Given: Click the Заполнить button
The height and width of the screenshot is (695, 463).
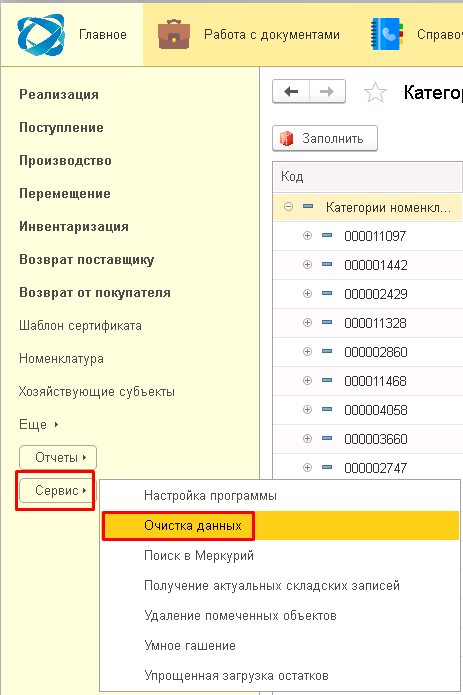Looking at the screenshot, I should tap(325, 138).
